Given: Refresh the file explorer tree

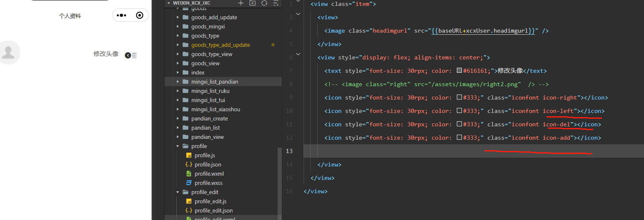Looking at the screenshot, I should (264, 3).
